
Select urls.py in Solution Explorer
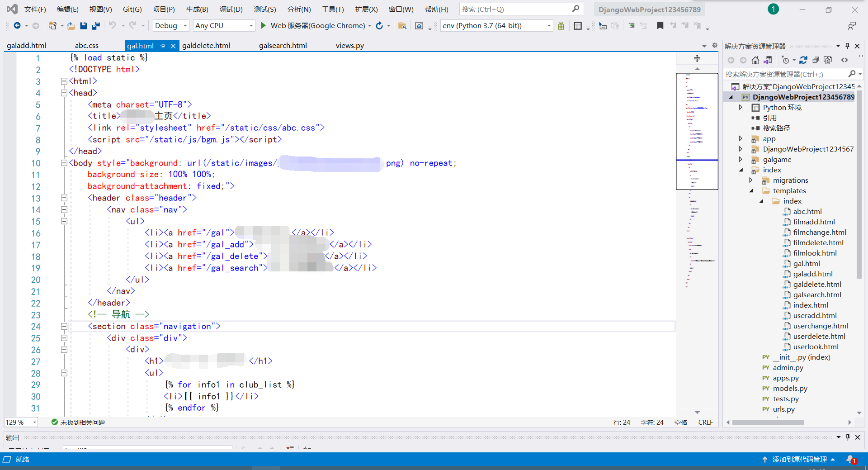tap(783, 409)
